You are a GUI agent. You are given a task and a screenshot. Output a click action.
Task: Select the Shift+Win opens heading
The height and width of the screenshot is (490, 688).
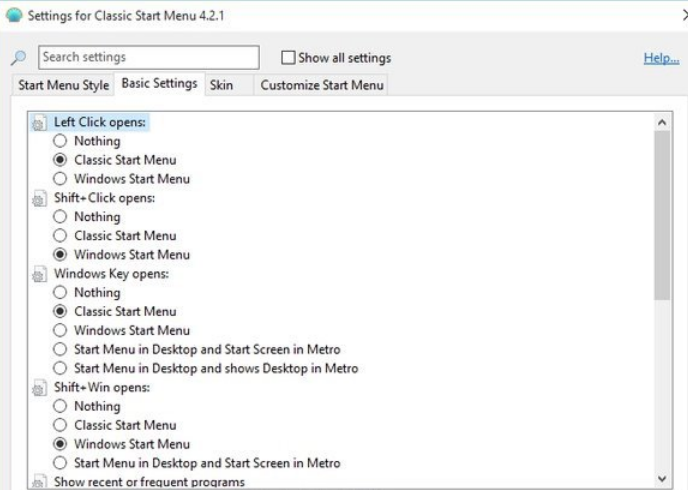coord(102,387)
